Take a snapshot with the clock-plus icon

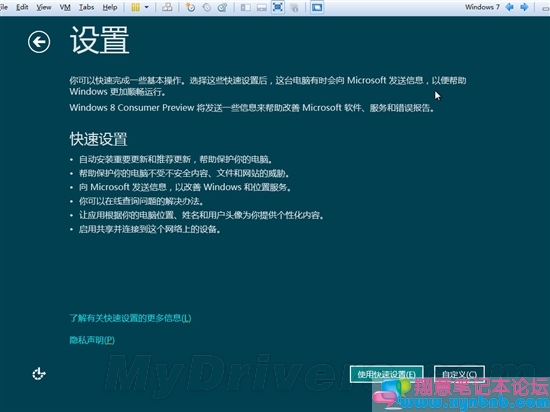tap(190, 7)
